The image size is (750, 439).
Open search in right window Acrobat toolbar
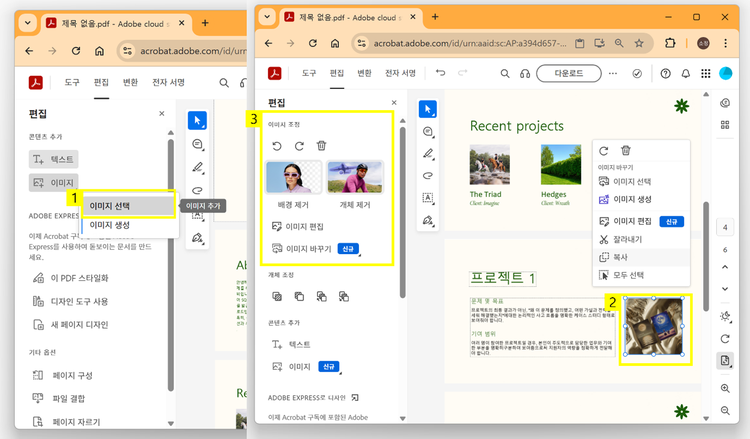click(505, 74)
